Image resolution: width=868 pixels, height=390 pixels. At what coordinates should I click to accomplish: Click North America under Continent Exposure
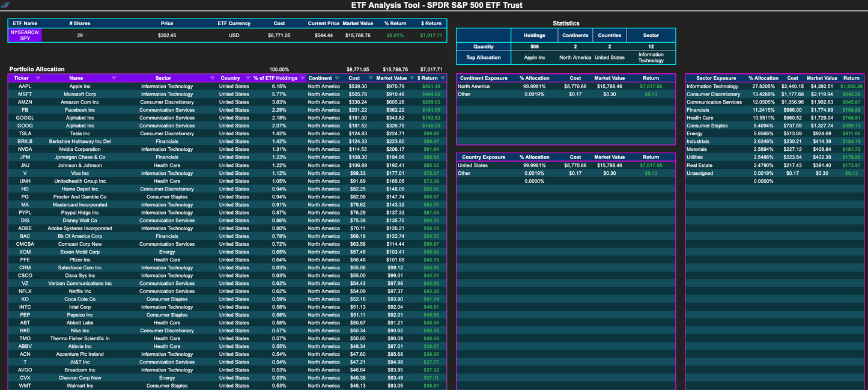(x=475, y=86)
